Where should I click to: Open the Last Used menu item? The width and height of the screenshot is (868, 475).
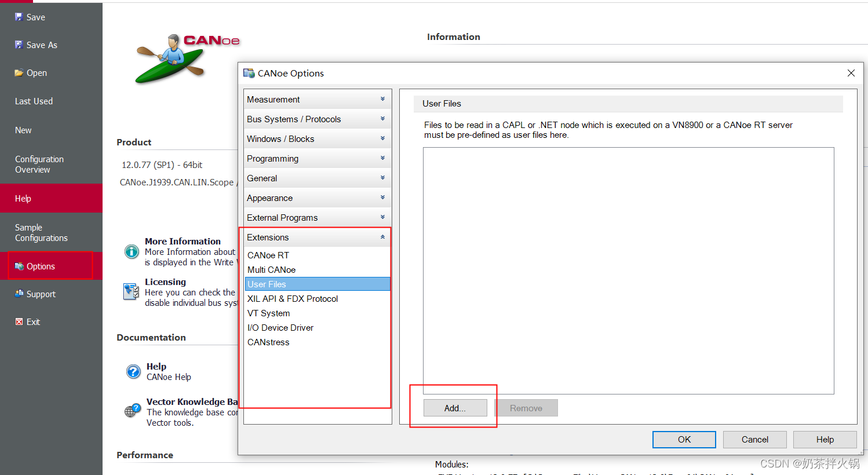pyautogui.click(x=51, y=101)
